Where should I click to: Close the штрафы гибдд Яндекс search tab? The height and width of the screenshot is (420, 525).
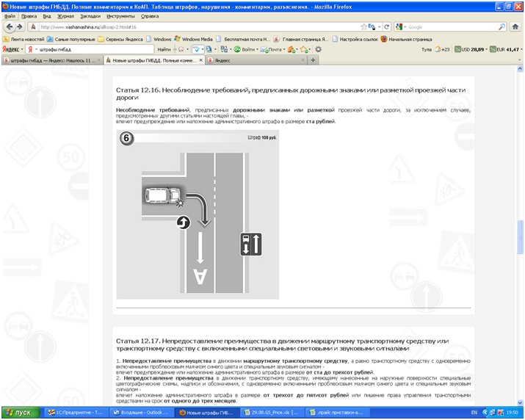(x=99, y=60)
